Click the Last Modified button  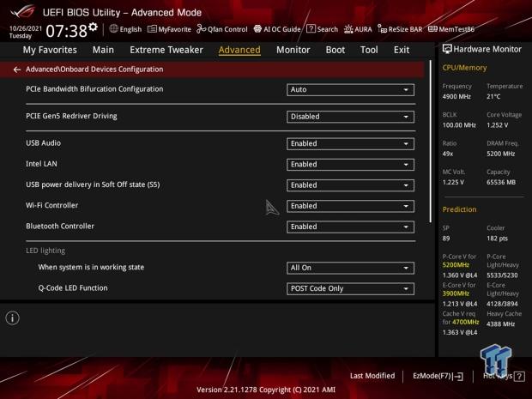pyautogui.click(x=372, y=376)
